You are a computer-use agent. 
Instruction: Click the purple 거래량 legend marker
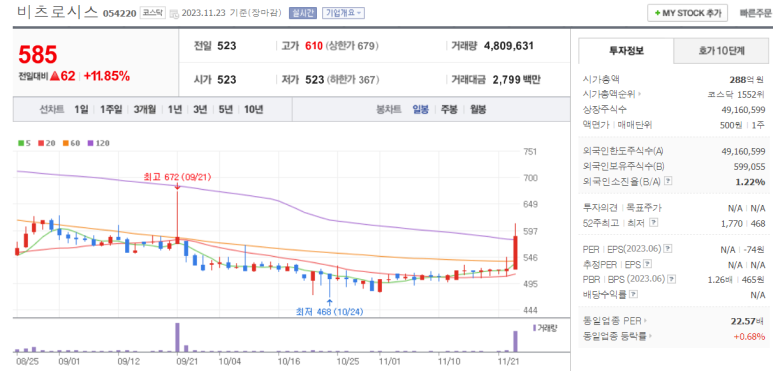534,328
